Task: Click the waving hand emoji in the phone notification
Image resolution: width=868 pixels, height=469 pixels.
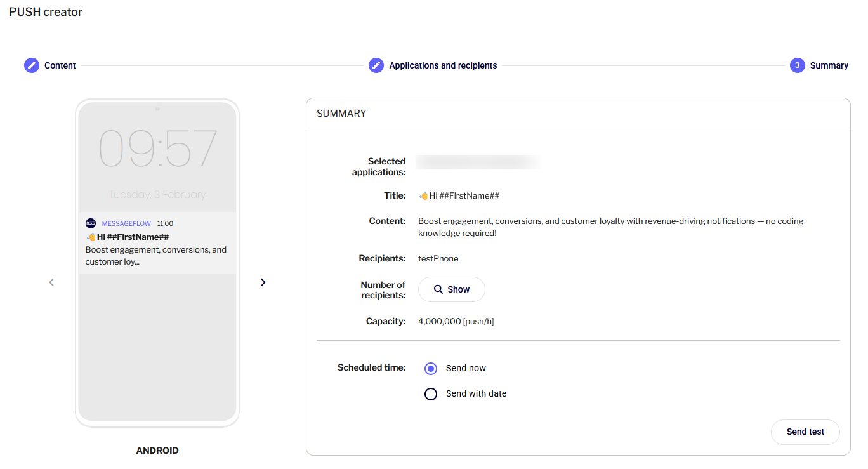Action: pos(91,237)
